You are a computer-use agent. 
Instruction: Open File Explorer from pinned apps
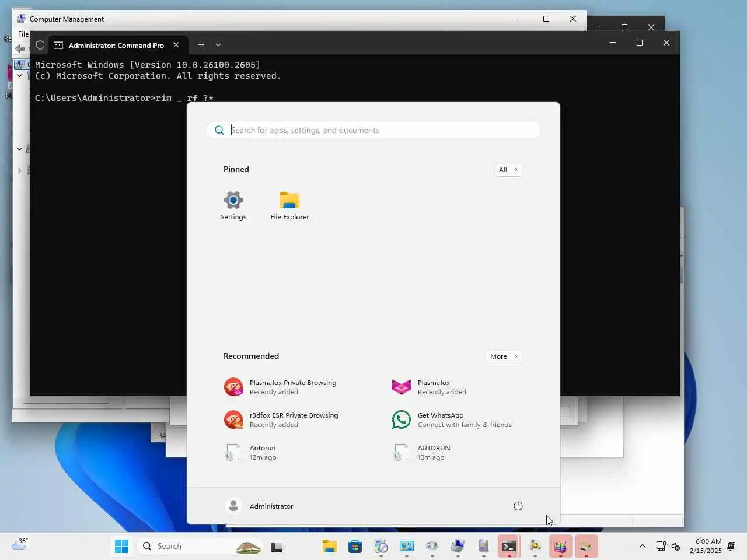(289, 206)
